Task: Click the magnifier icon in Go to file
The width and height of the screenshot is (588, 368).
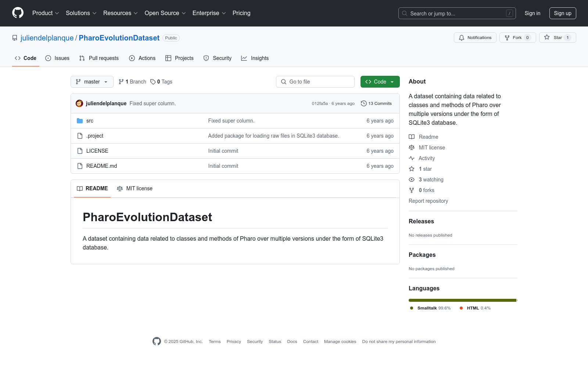Action: (284, 82)
